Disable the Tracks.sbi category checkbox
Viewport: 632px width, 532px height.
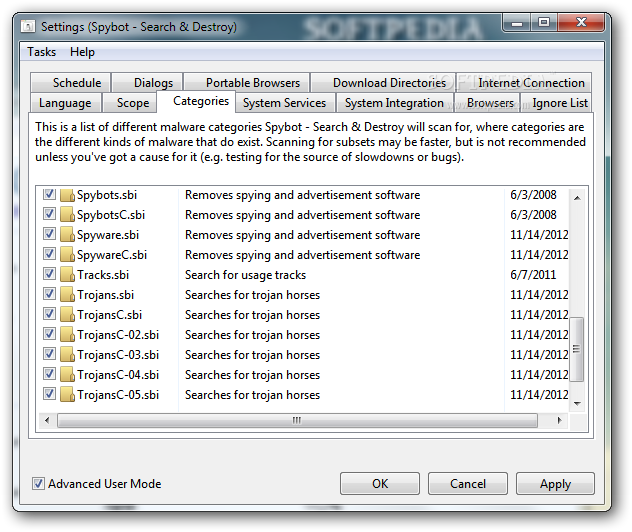click(49, 274)
